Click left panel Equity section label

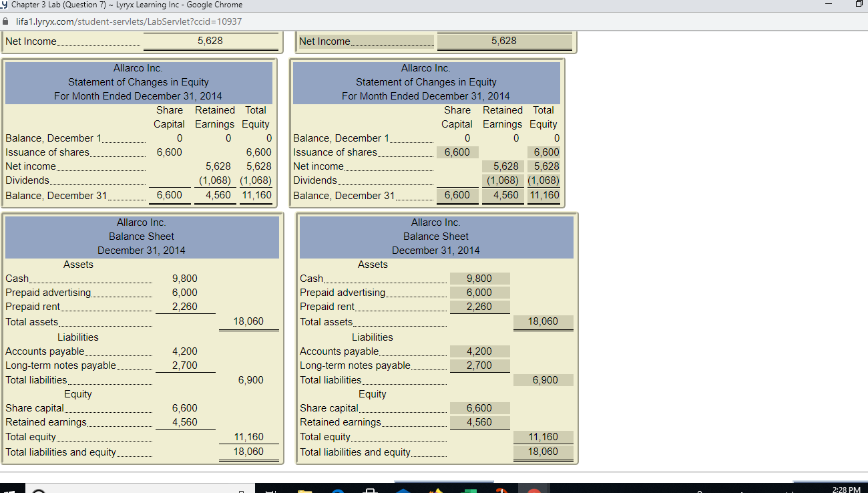pyautogui.click(x=78, y=394)
